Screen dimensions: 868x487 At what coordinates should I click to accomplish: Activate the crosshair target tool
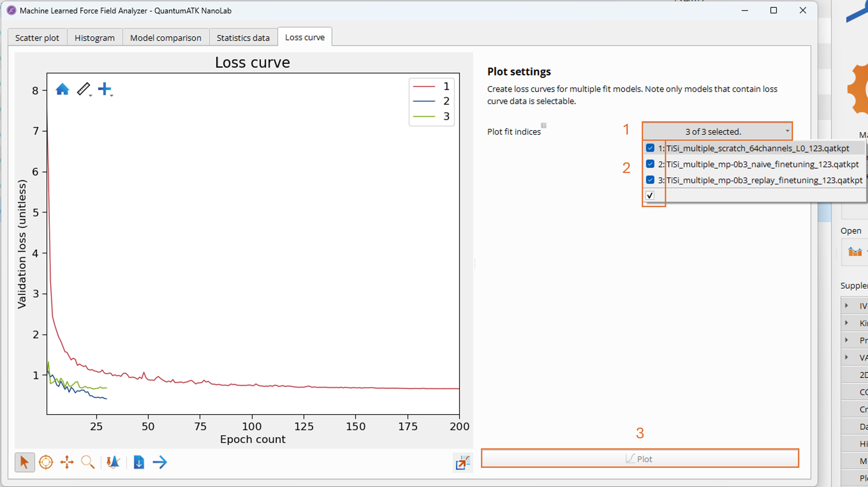pos(46,462)
